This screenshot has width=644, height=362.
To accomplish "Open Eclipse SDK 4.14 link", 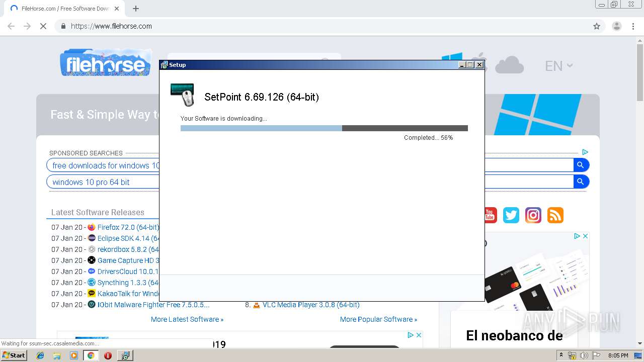I will (x=128, y=238).
